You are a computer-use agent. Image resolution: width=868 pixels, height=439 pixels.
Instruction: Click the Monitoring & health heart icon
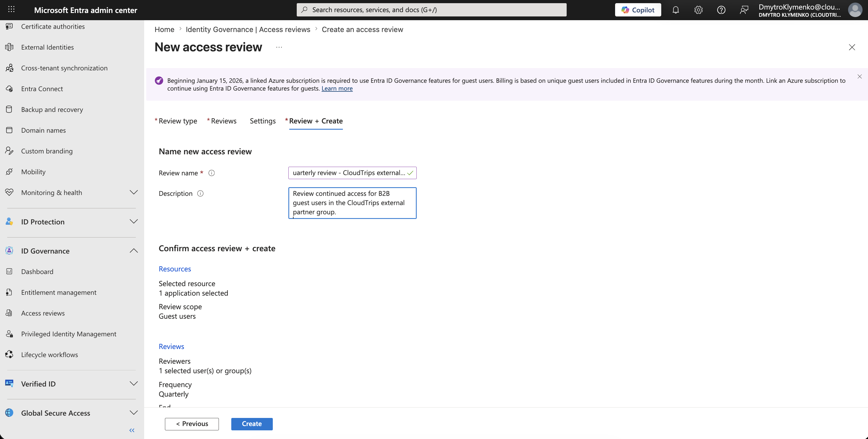tap(10, 192)
